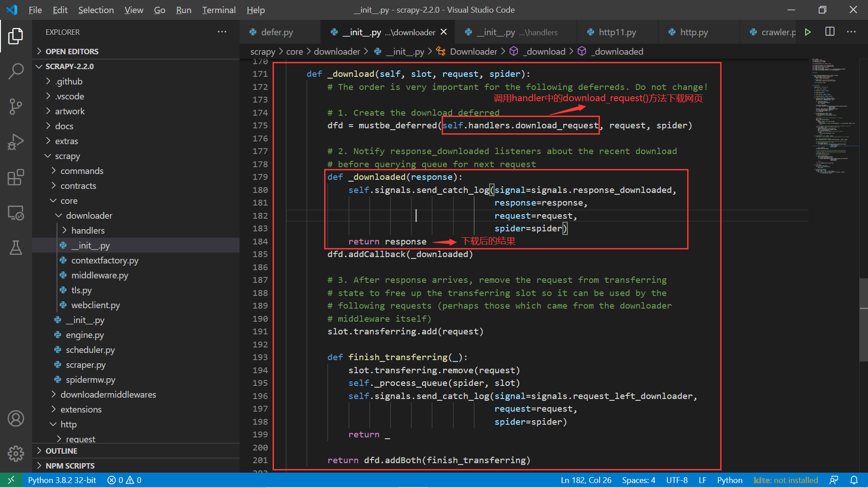
Task: Switch to the http11.py tab
Action: click(x=617, y=32)
